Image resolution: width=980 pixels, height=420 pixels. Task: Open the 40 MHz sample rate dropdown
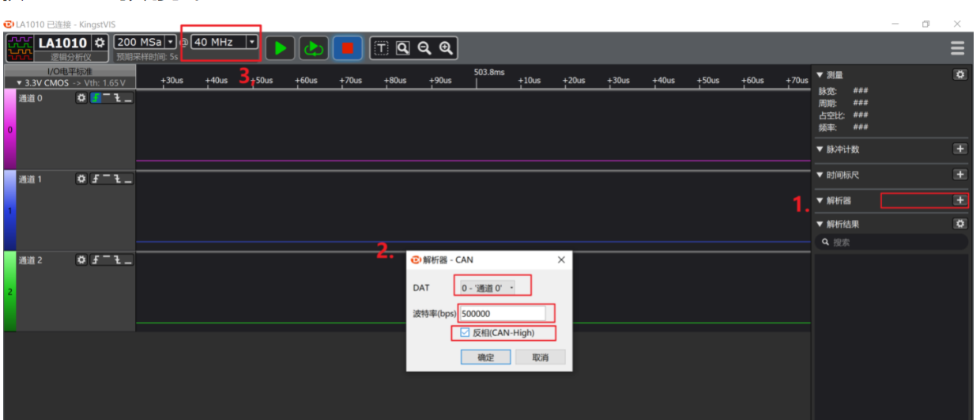(x=252, y=42)
